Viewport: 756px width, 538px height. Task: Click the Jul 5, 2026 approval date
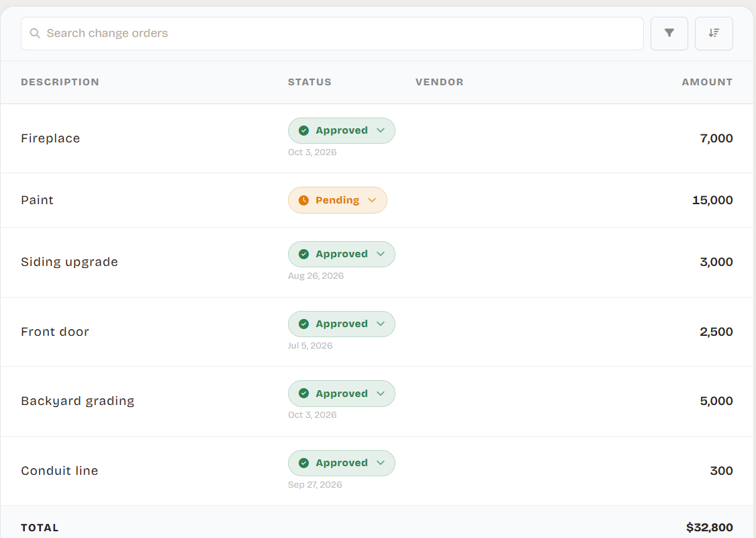pos(310,345)
